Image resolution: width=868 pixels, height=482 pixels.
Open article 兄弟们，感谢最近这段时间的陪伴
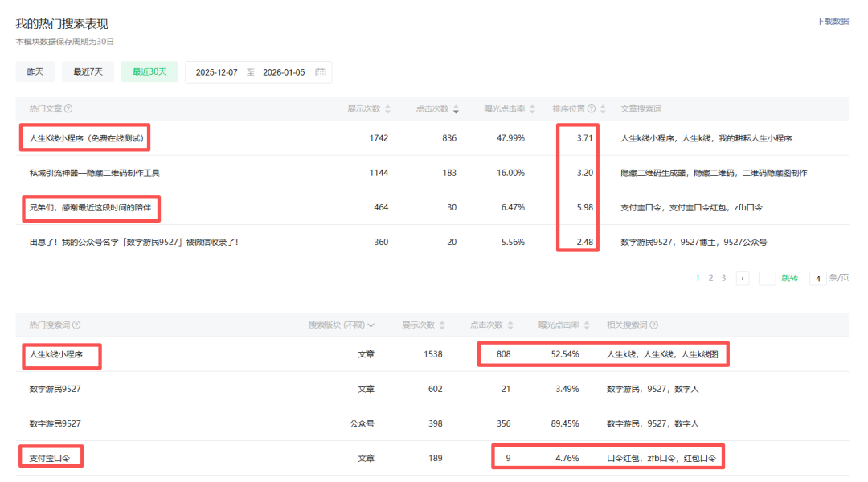pos(90,207)
